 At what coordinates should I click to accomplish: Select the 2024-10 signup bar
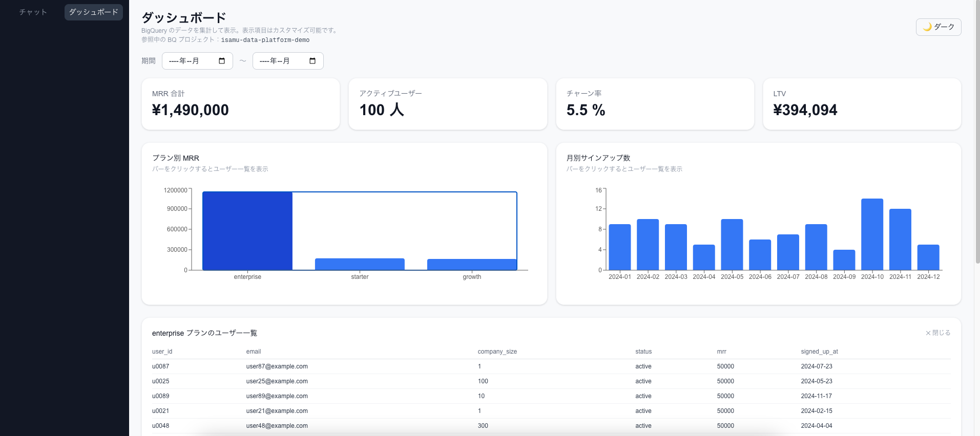click(872, 234)
